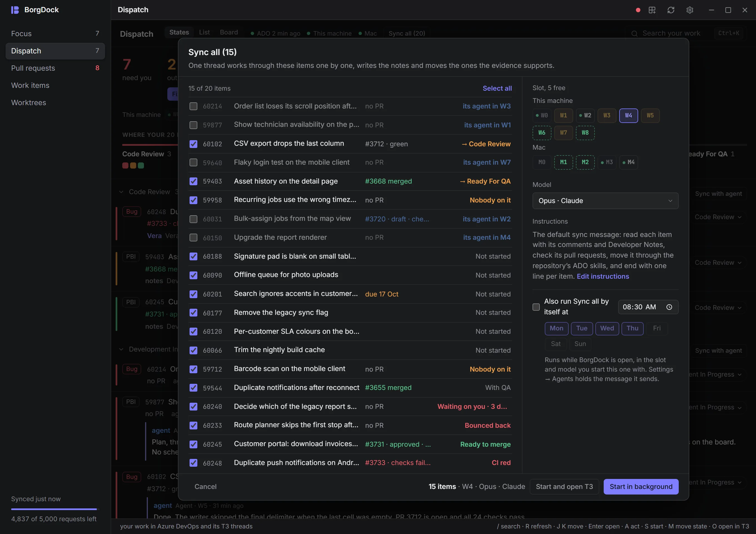The height and width of the screenshot is (534, 756).
Task: Select Mac slot M1
Action: (563, 162)
